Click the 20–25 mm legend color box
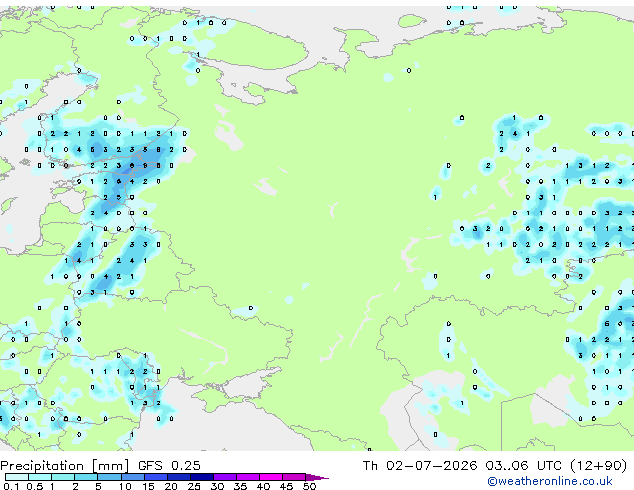 pos(179,477)
